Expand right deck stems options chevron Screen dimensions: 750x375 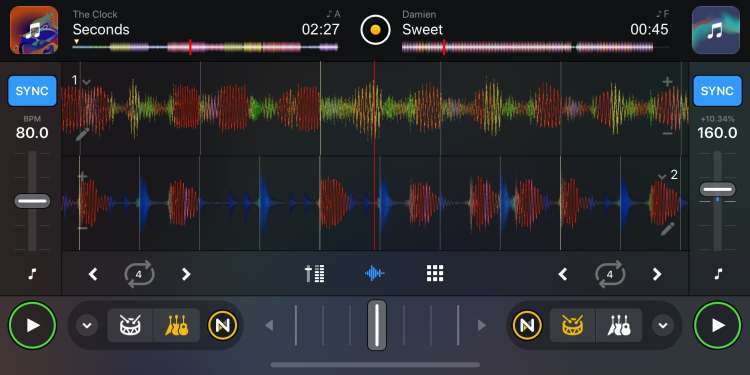[x=663, y=326]
